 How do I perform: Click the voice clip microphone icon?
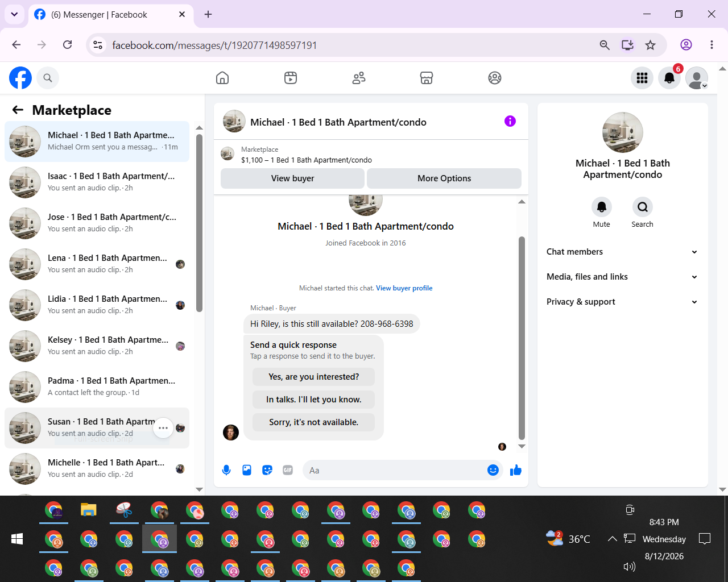pos(226,470)
